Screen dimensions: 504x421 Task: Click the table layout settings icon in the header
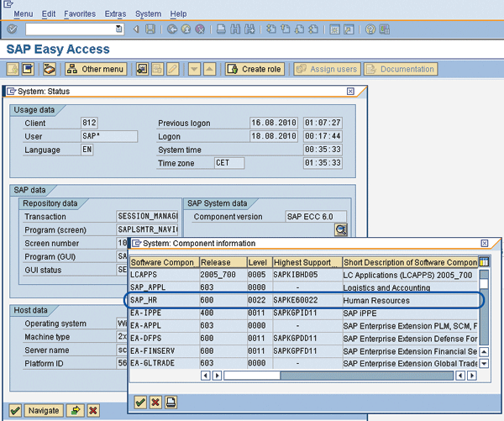483,261
